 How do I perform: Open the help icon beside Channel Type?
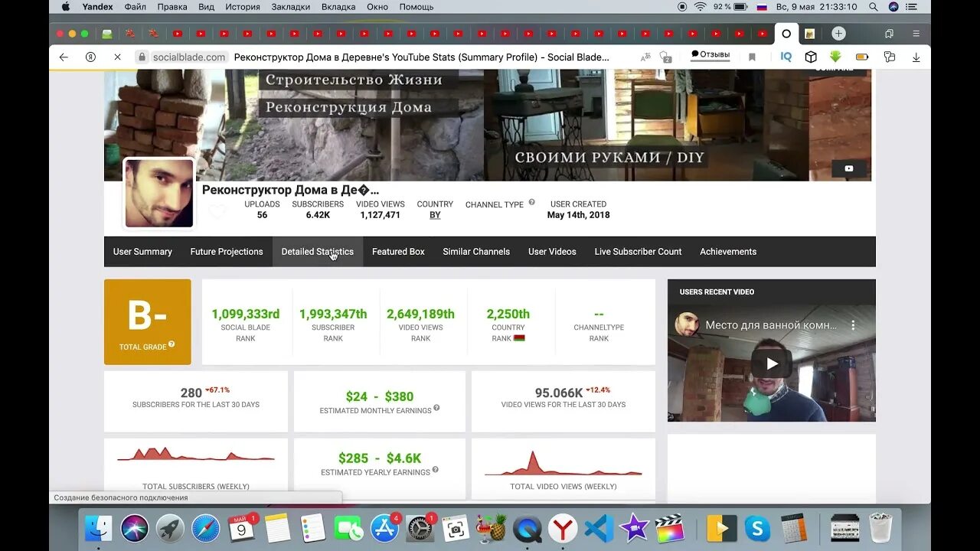click(x=531, y=203)
